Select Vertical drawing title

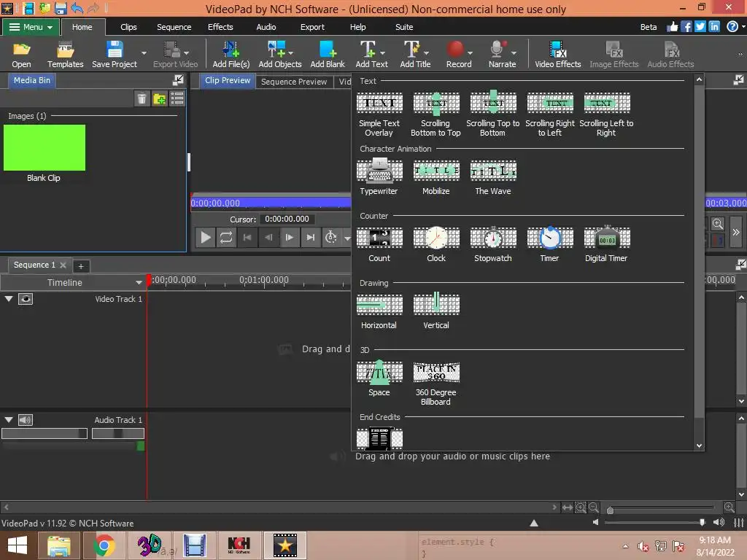tap(436, 312)
